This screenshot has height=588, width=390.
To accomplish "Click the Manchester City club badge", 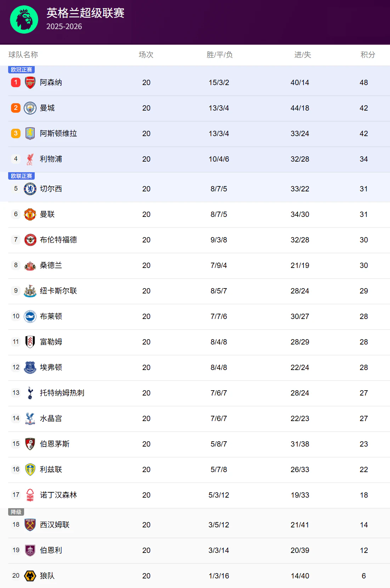I will (30, 108).
